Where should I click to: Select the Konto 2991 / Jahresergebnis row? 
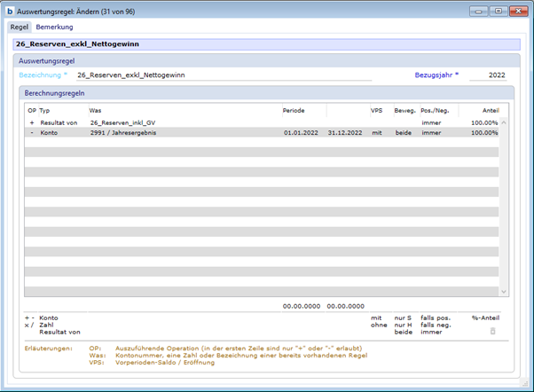pyautogui.click(x=177, y=132)
